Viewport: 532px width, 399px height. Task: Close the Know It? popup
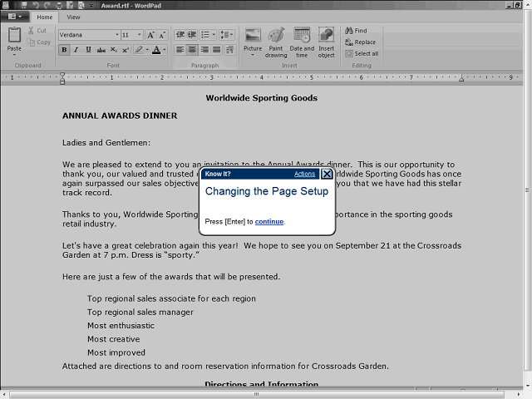pyautogui.click(x=327, y=174)
